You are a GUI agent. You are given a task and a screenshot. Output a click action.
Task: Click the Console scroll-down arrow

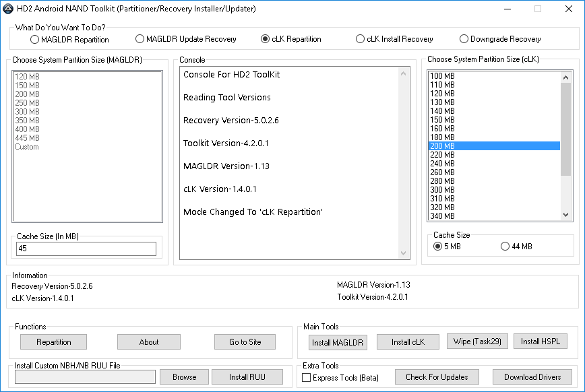click(403, 253)
